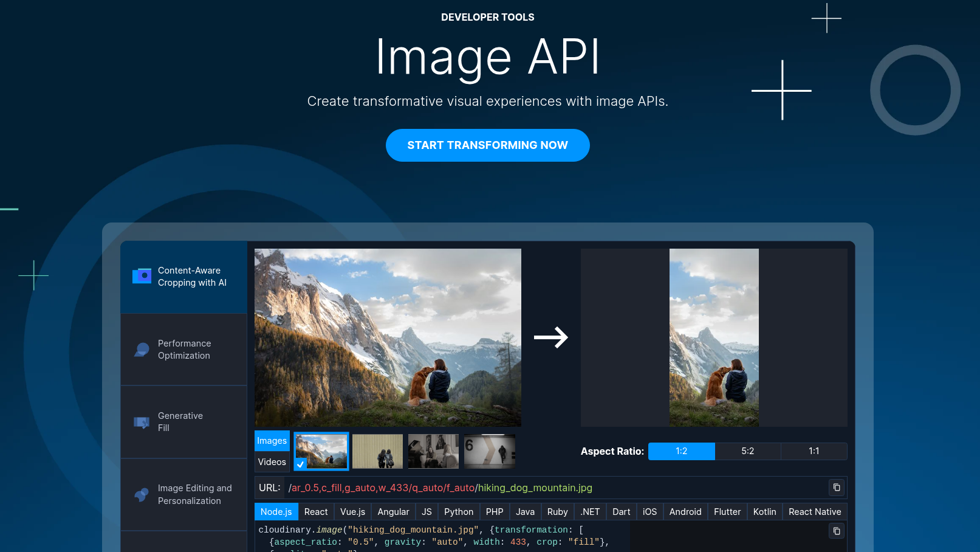The width and height of the screenshot is (980, 552).
Task: Show the Java code sample
Action: [526, 512]
